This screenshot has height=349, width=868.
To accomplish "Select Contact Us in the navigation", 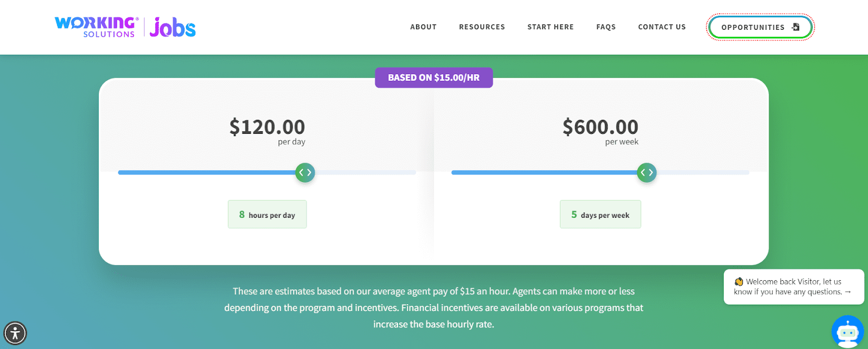I will coord(662,27).
